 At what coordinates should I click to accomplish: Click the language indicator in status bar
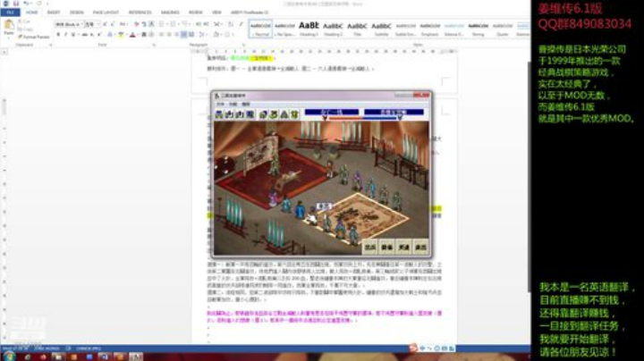(89, 348)
